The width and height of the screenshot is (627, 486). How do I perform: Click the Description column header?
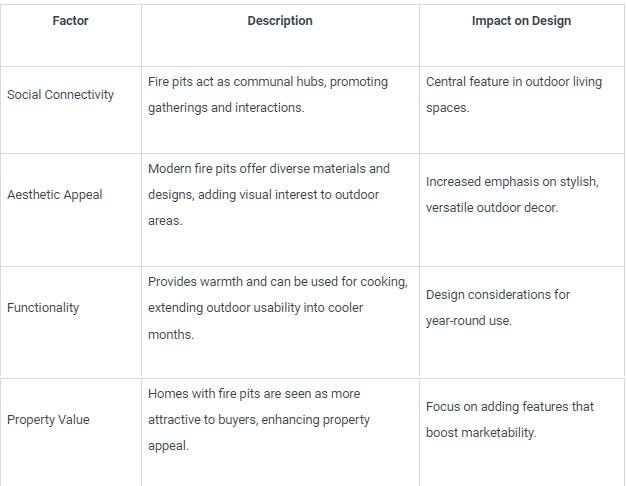click(280, 21)
